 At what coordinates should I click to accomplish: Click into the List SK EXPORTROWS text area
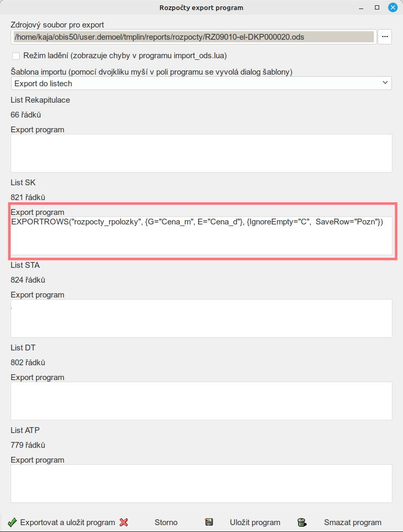pos(201,236)
